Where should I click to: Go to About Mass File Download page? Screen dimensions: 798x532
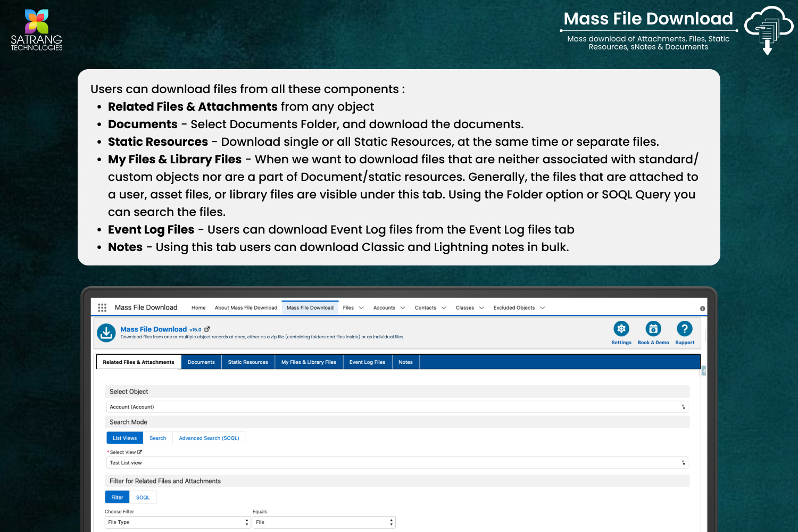pyautogui.click(x=246, y=308)
